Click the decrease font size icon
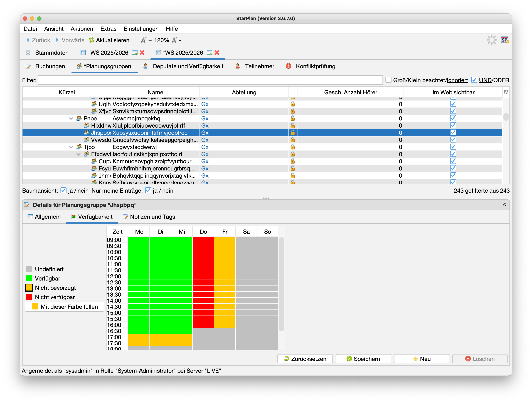532x402 pixels. (174, 40)
